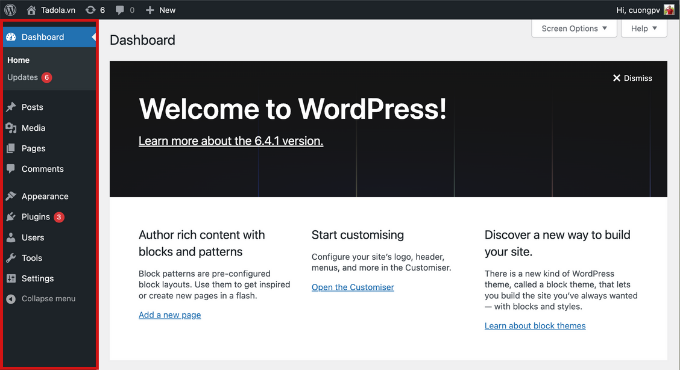Click the Comments speech bubble sidebar icon

(11, 169)
